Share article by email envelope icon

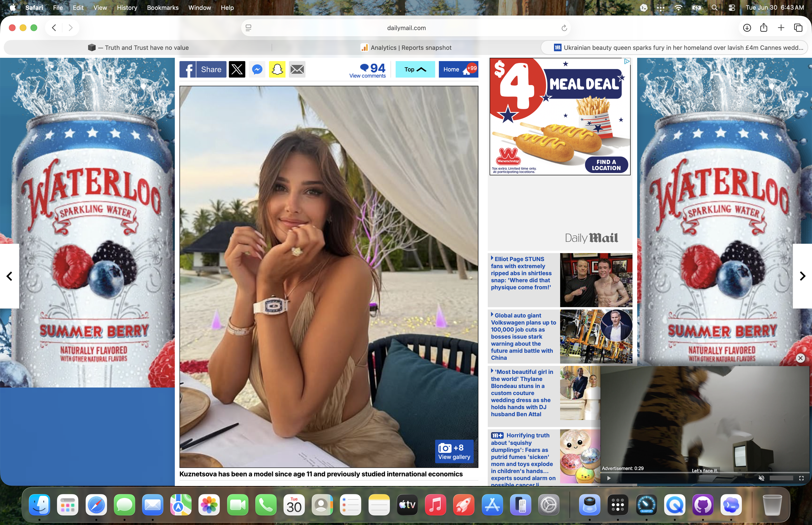coord(297,69)
